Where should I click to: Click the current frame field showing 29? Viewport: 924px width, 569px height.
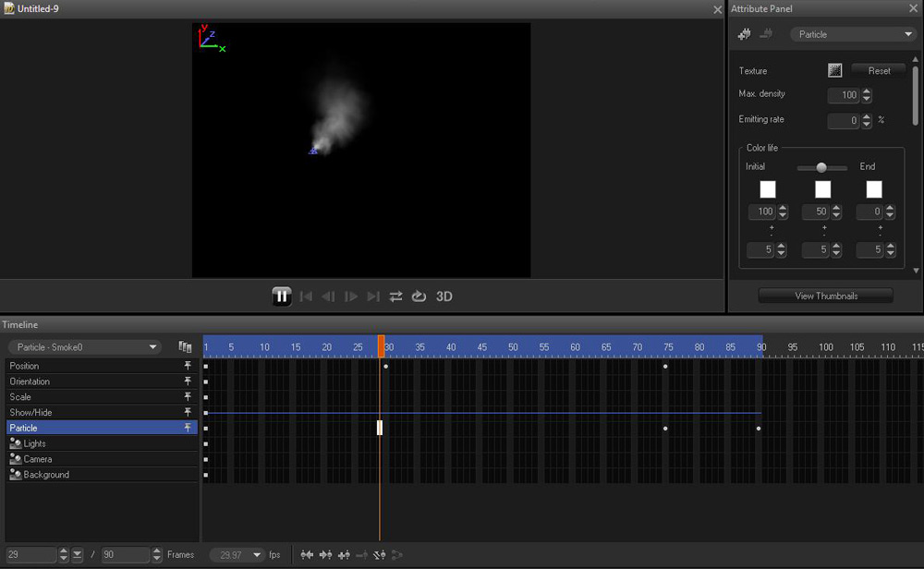[31, 554]
